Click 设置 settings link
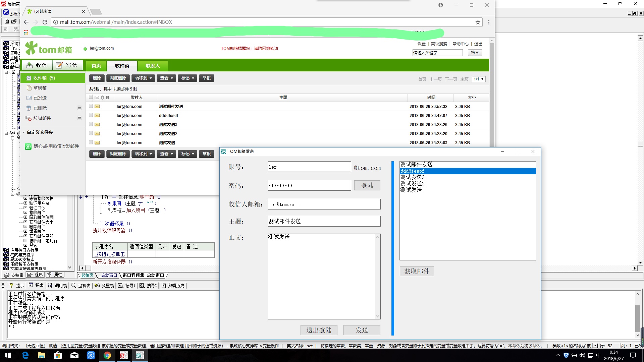 click(x=421, y=44)
